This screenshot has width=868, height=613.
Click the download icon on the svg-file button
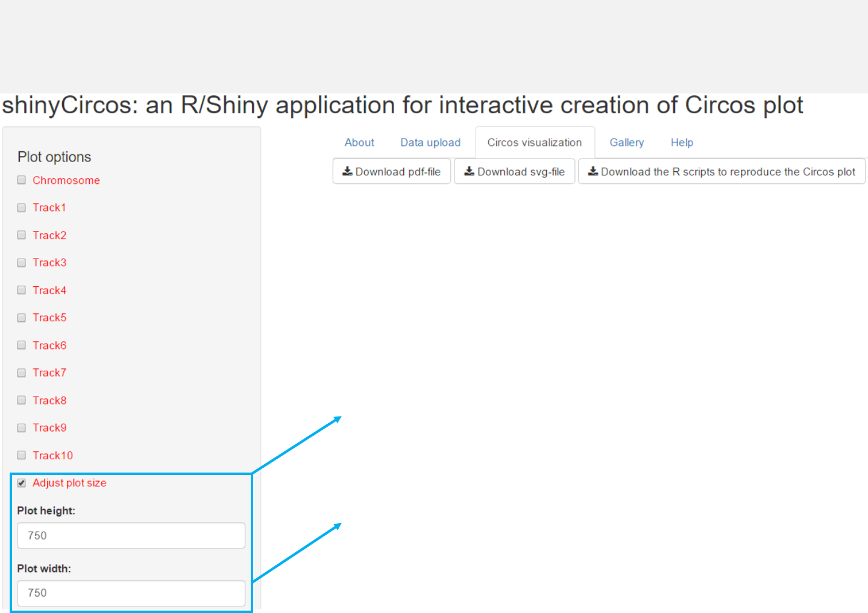tap(469, 171)
